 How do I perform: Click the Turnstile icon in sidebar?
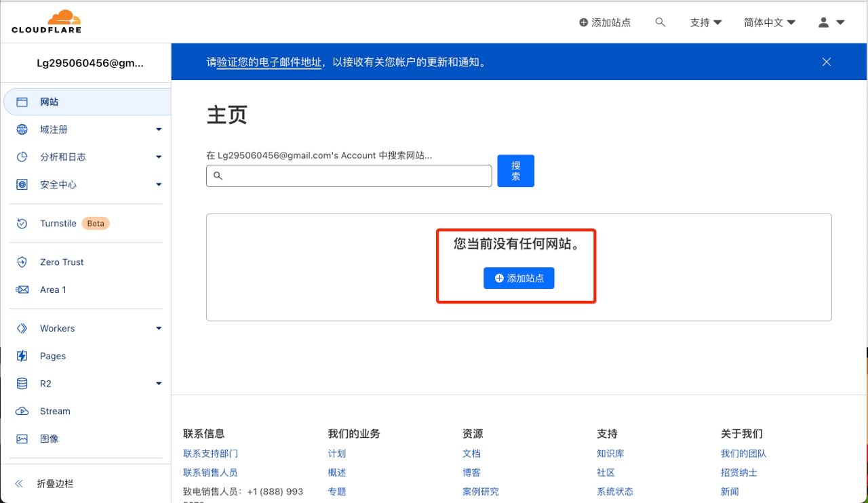click(x=22, y=223)
